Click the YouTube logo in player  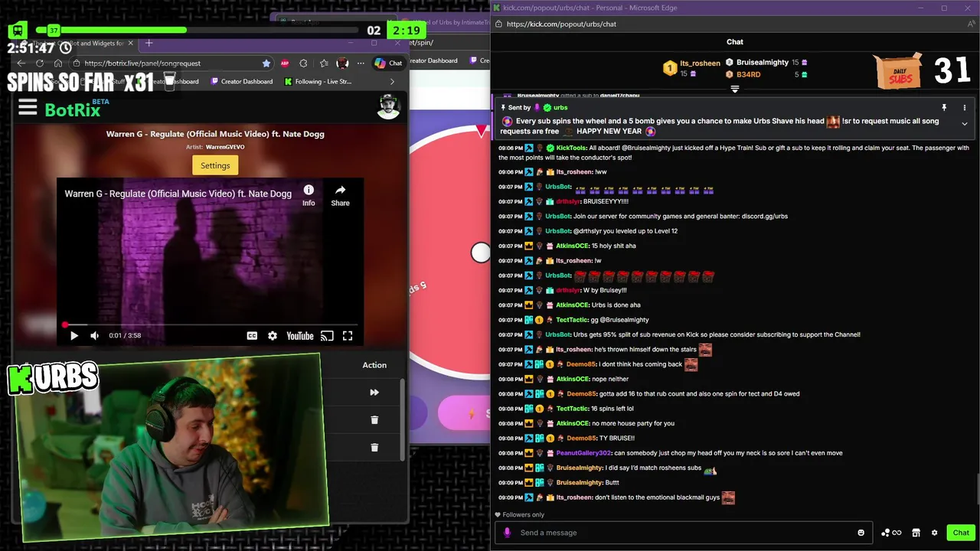pyautogui.click(x=300, y=335)
